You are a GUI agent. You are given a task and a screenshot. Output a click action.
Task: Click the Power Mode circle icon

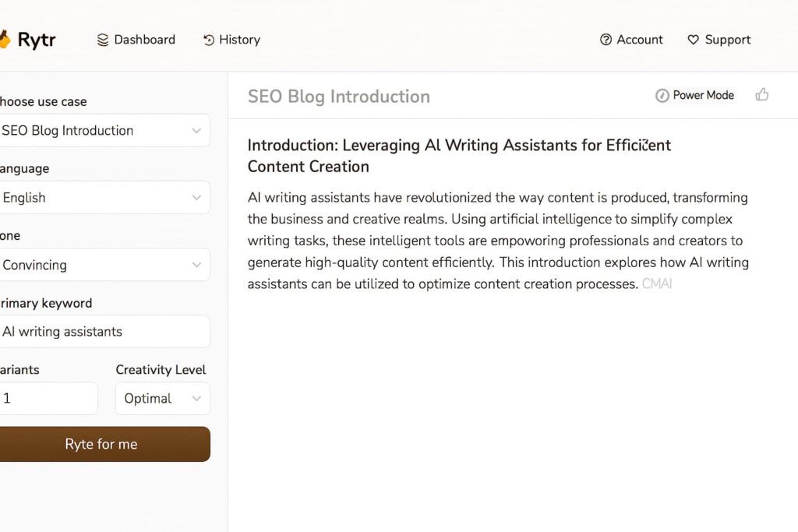pos(662,96)
